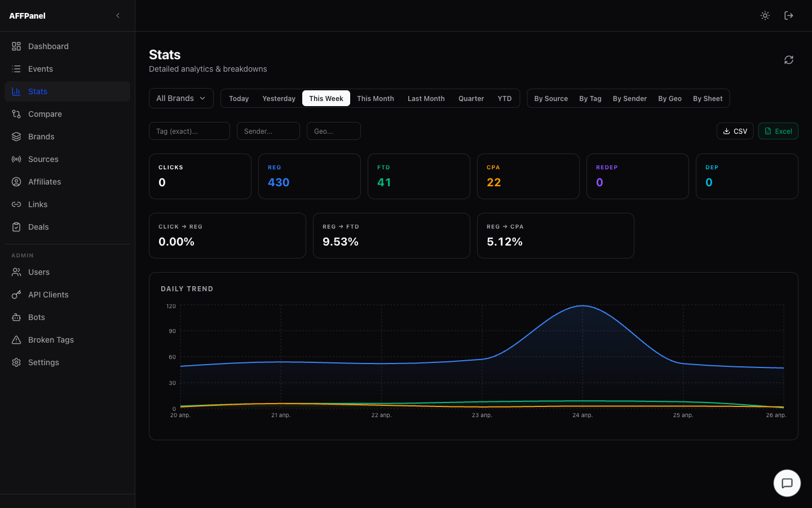812x508 pixels.
Task: Click the logout icon top right
Action: coord(788,15)
